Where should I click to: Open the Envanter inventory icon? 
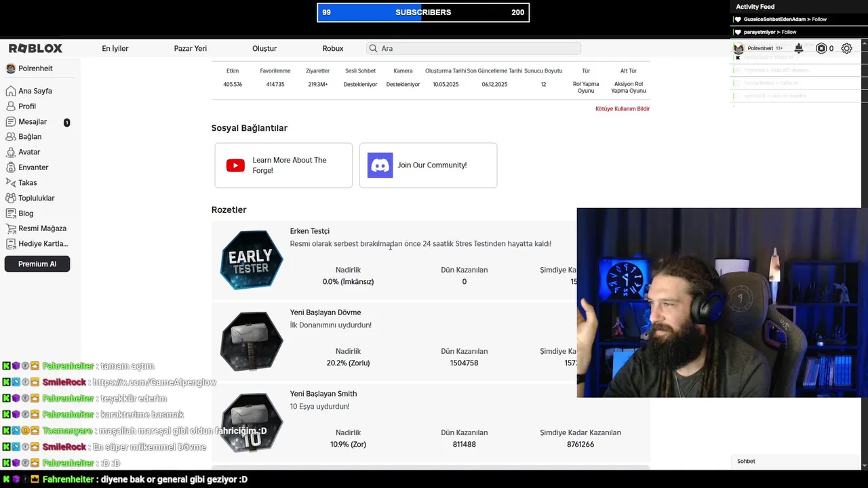[x=11, y=167]
